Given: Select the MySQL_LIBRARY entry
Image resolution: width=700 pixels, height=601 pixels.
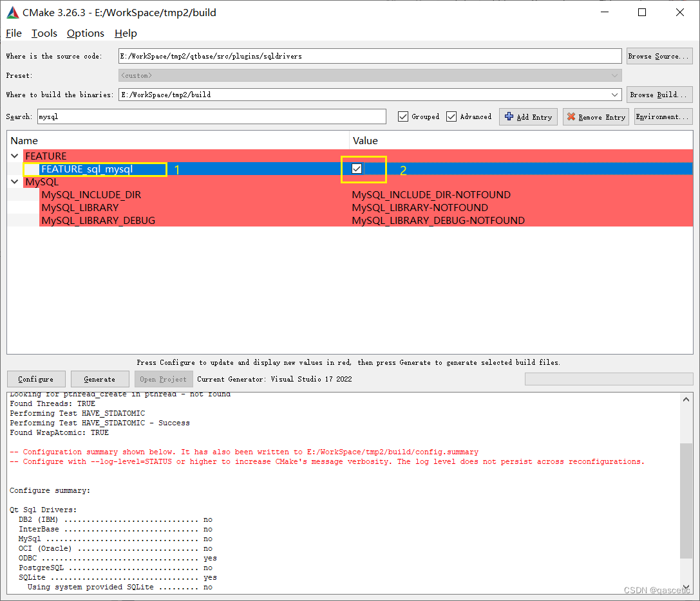Looking at the screenshot, I should [x=80, y=207].
